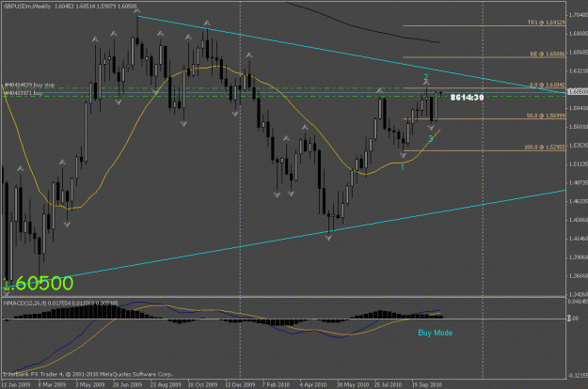Select the BE @ 1.65086 level label

click(548, 54)
